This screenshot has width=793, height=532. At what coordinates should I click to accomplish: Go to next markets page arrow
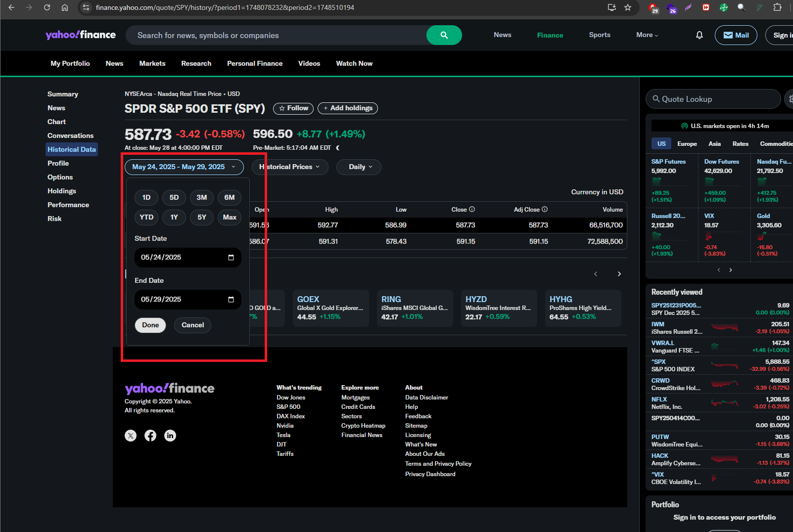coord(731,270)
